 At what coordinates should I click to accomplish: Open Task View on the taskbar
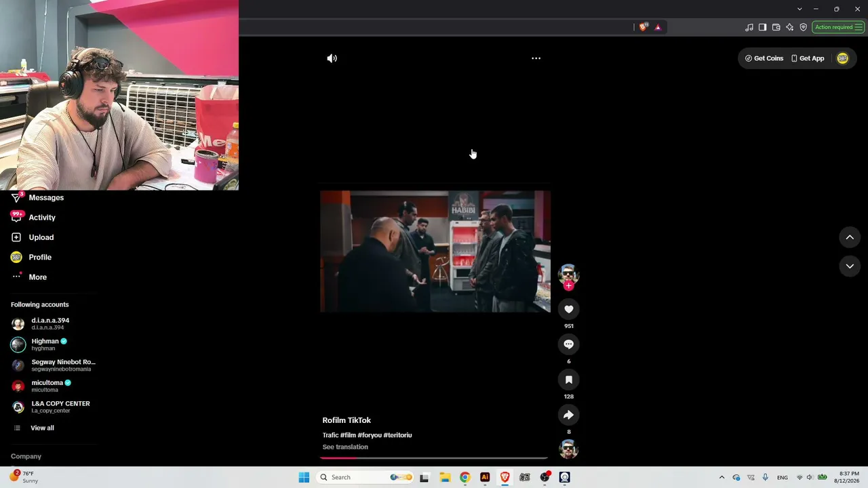(x=425, y=477)
